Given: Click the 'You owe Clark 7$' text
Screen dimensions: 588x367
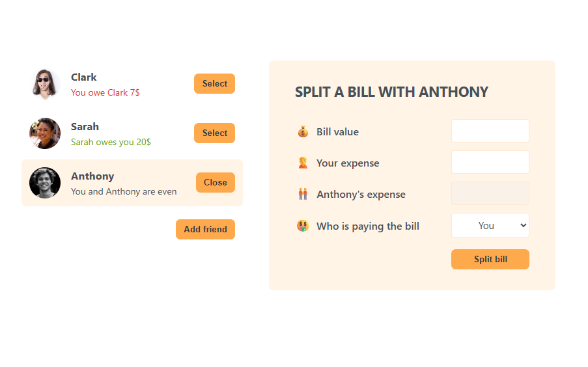Looking at the screenshot, I should tap(105, 93).
